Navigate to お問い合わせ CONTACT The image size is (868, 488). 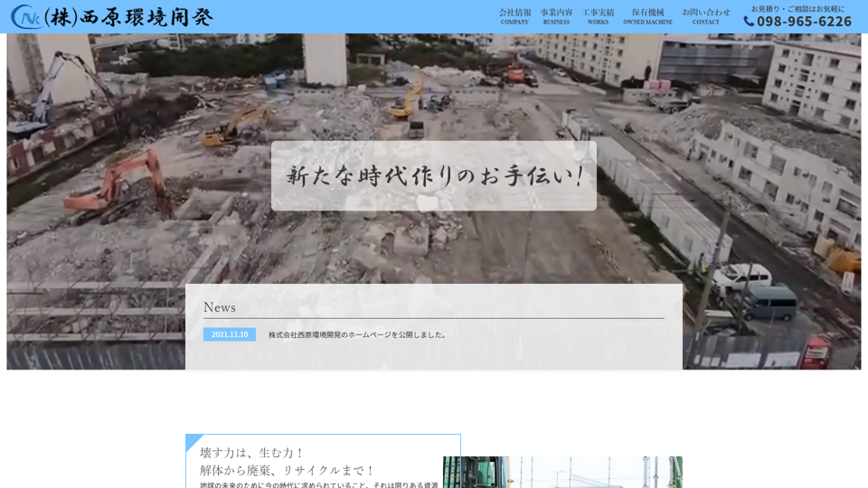706,16
